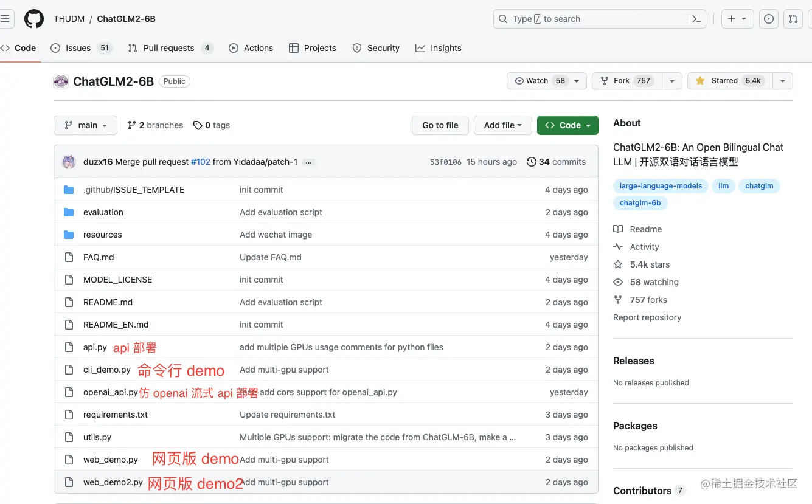Open the green Code dropdown button

(x=567, y=125)
